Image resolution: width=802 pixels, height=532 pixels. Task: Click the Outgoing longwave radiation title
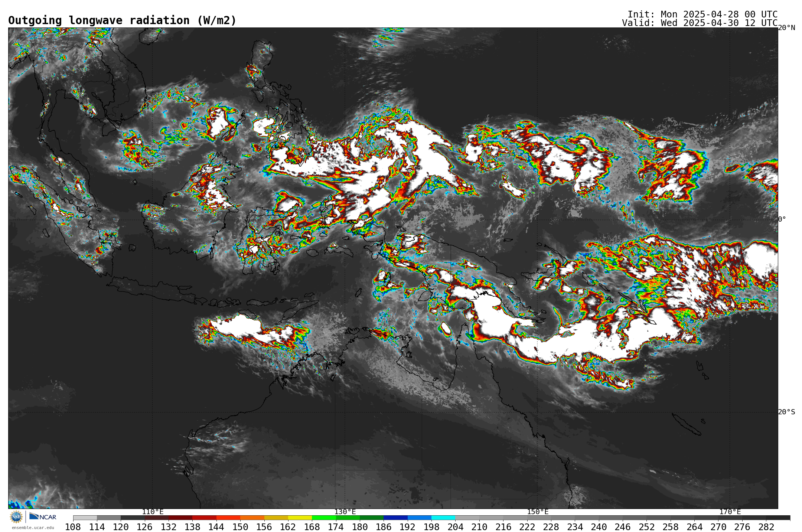click(122, 20)
